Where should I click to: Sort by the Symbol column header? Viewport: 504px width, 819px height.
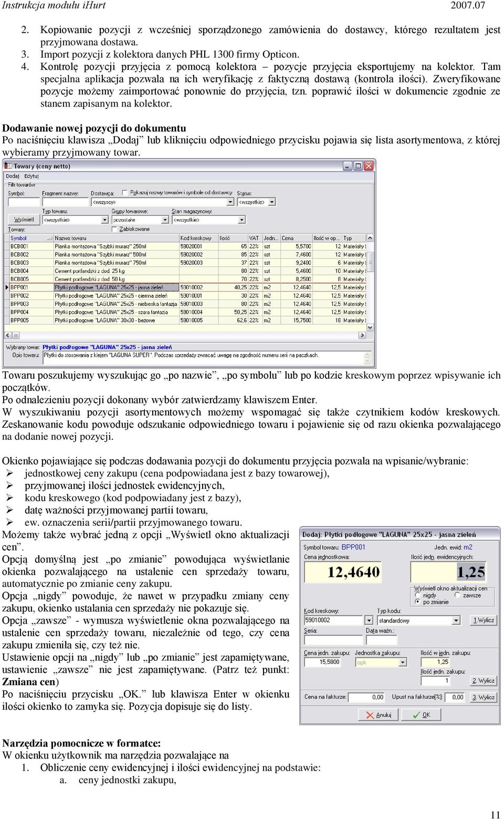[x=30, y=238]
